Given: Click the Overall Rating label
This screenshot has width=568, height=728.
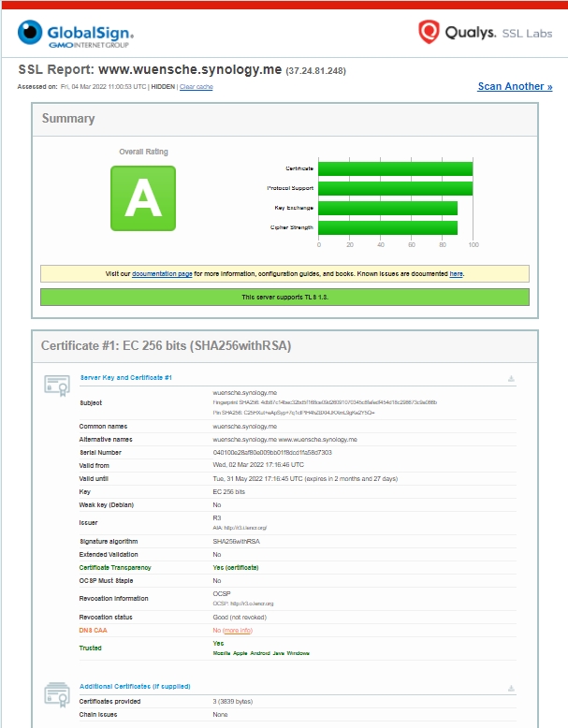Looking at the screenshot, I should [x=143, y=152].
